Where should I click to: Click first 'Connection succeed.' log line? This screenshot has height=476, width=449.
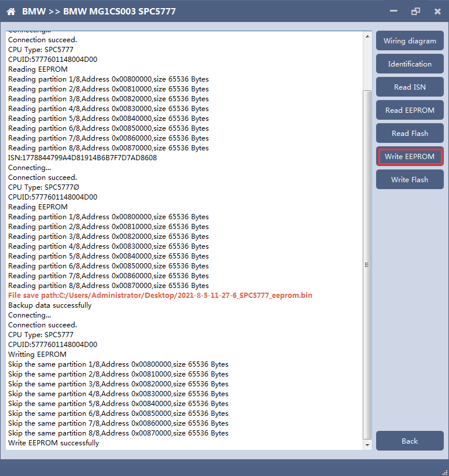[43, 40]
